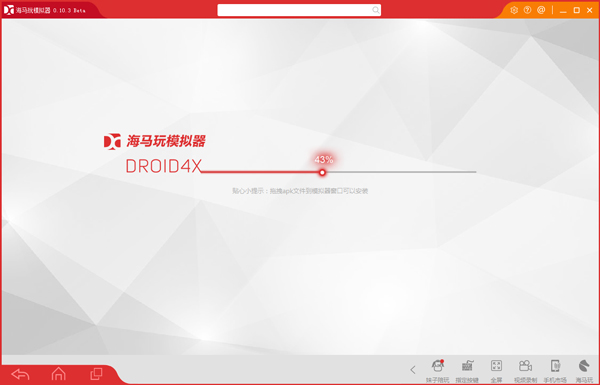Click the Android back arrow button

pos(21,374)
